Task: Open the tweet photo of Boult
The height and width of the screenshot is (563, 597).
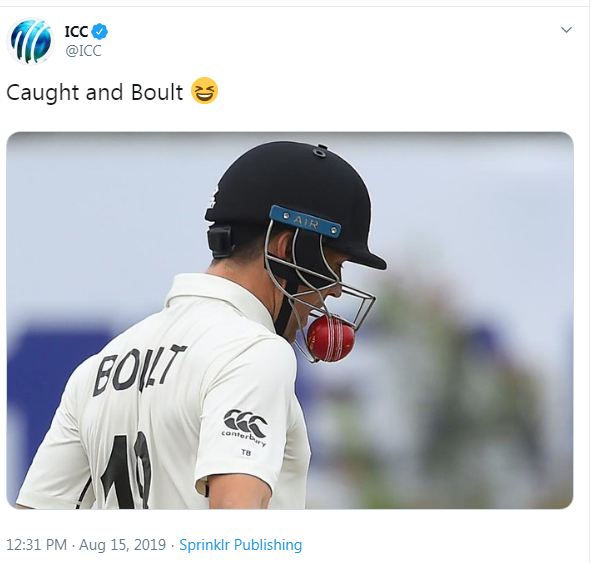Action: pos(290,321)
